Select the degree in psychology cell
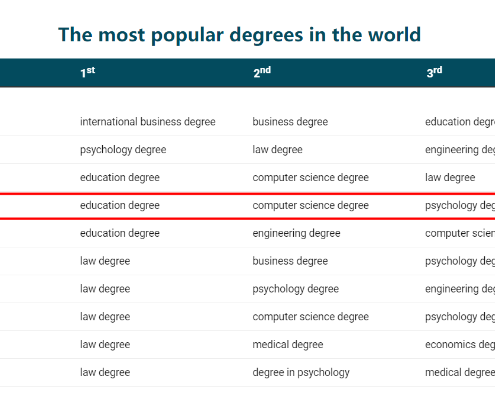 [301, 372]
